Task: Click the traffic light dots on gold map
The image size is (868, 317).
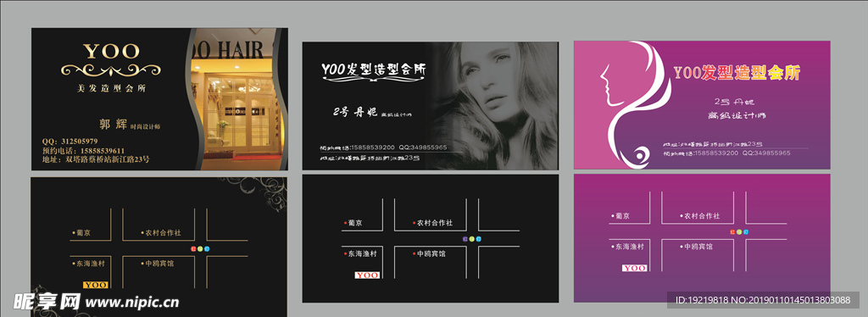Action: 200,249
